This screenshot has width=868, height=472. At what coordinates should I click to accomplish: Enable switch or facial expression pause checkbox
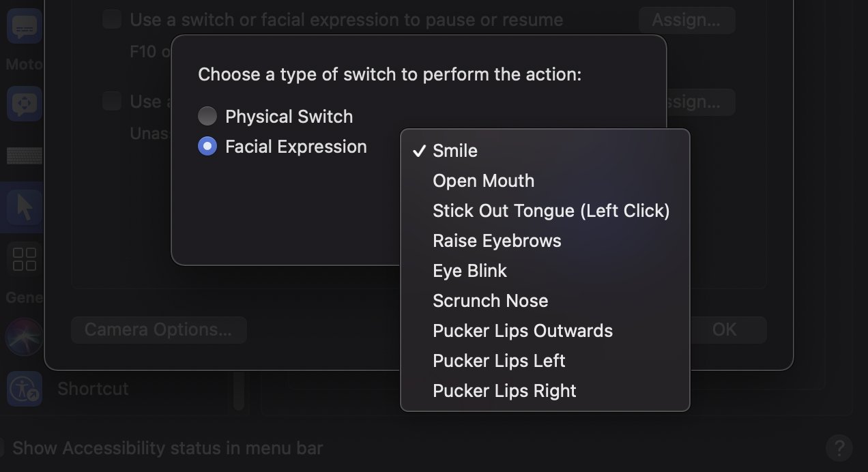pyautogui.click(x=112, y=20)
